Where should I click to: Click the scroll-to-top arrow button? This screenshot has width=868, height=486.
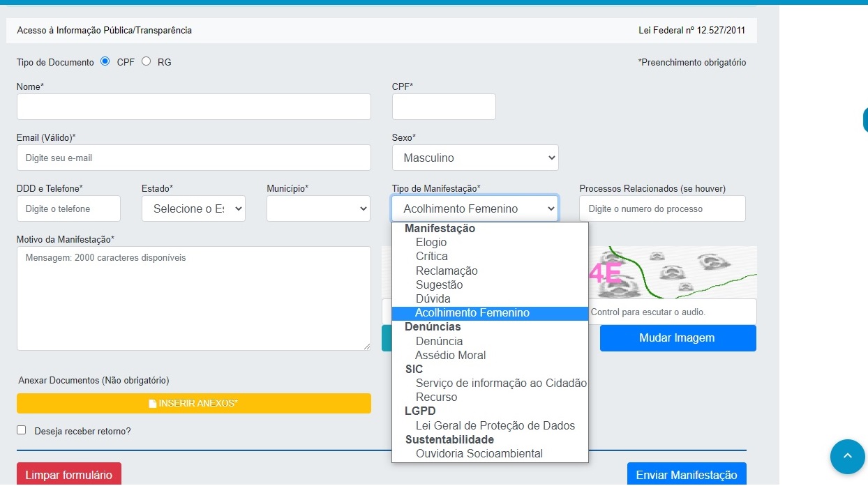847,457
